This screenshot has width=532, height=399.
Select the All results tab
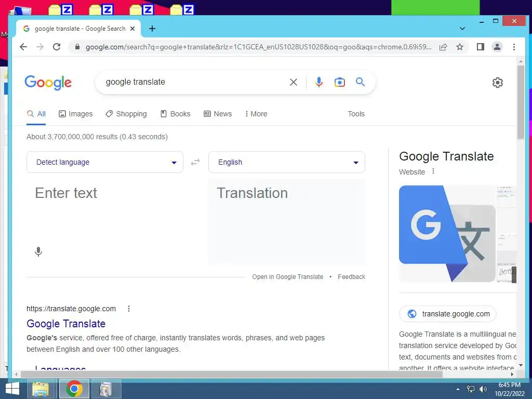click(x=36, y=114)
